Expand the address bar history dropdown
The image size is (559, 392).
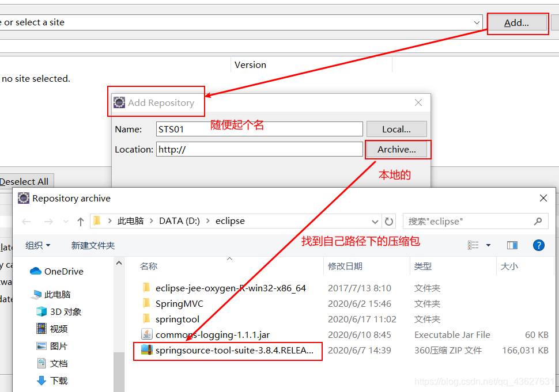pos(375,222)
